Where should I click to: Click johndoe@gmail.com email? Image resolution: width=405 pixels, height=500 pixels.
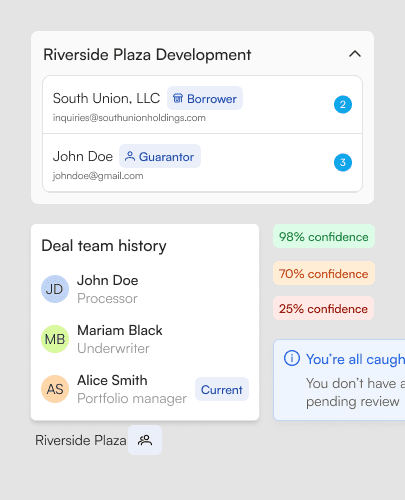pos(98,176)
